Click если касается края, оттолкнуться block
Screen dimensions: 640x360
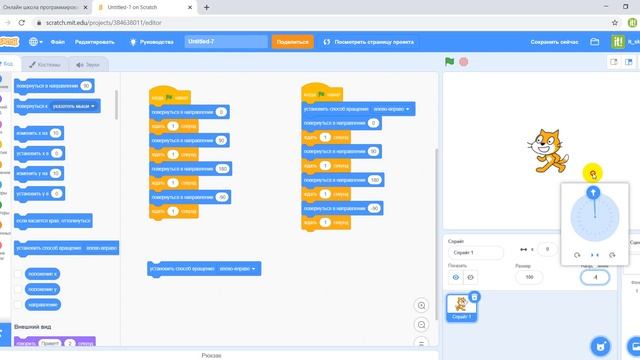pyautogui.click(x=53, y=221)
